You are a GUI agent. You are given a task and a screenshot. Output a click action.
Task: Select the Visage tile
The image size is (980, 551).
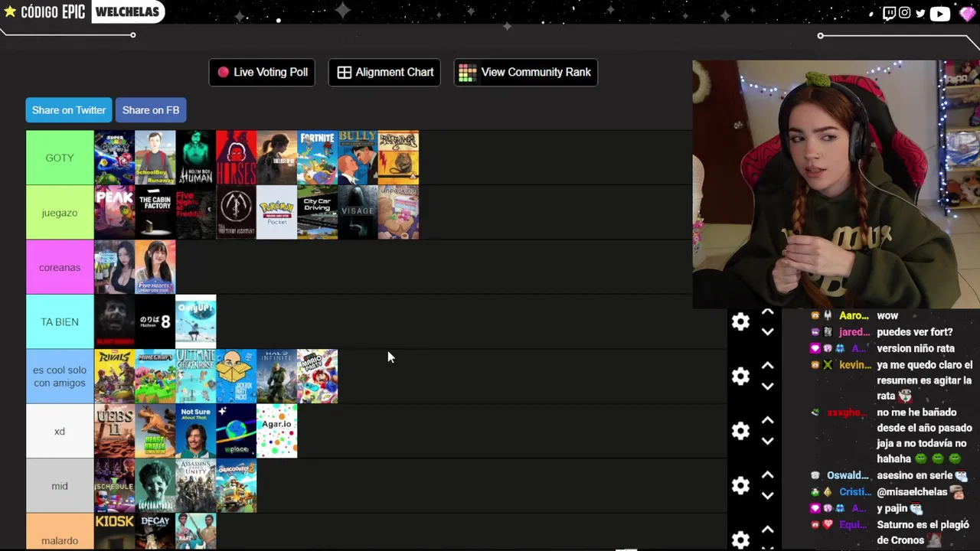click(x=358, y=213)
